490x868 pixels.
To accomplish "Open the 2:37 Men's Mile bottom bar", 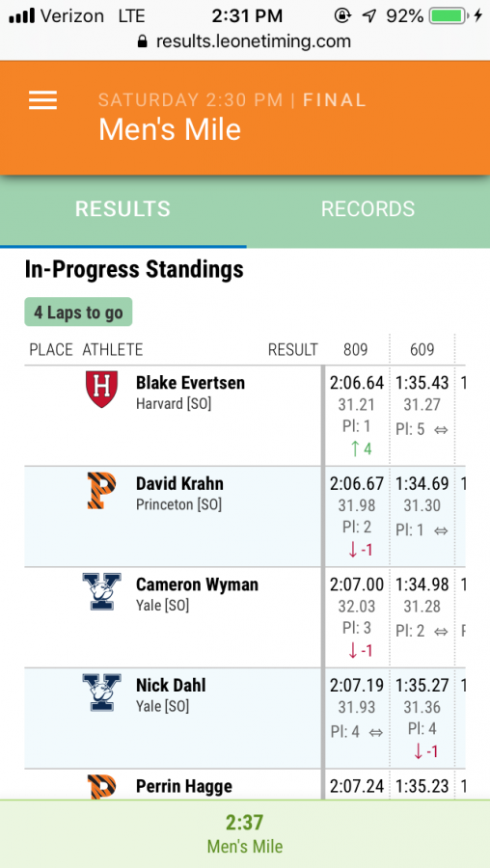I will pos(245,833).
